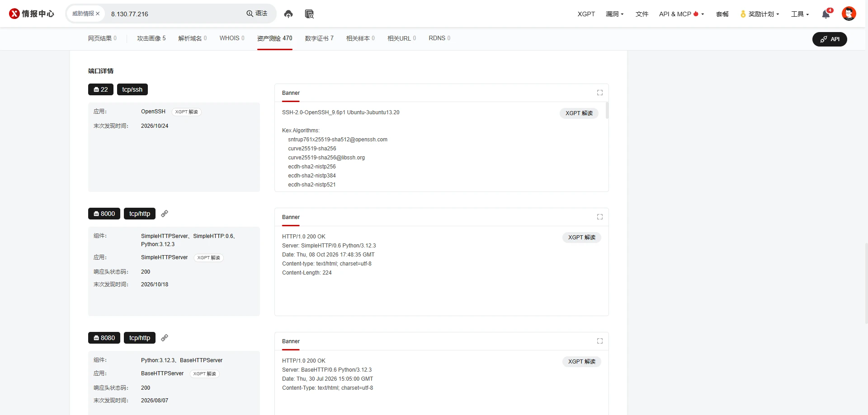
Task: Remove the 威胁情报 search tag
Action: pos(98,14)
